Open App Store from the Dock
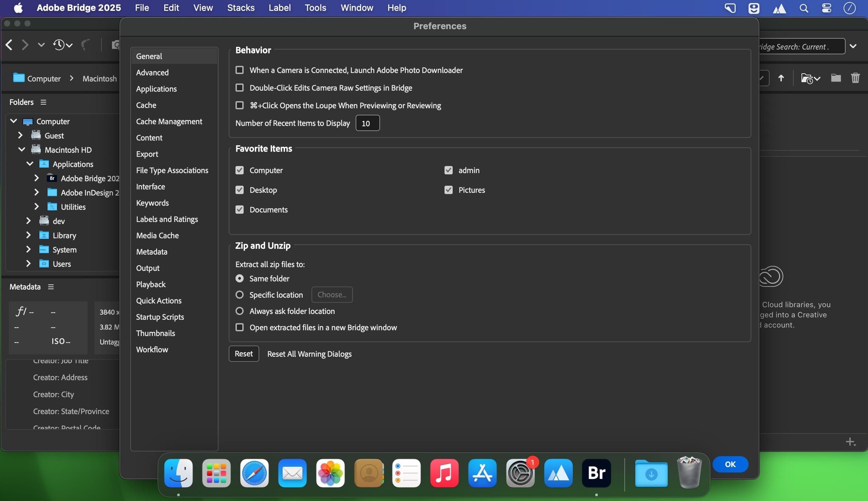 coord(483,473)
